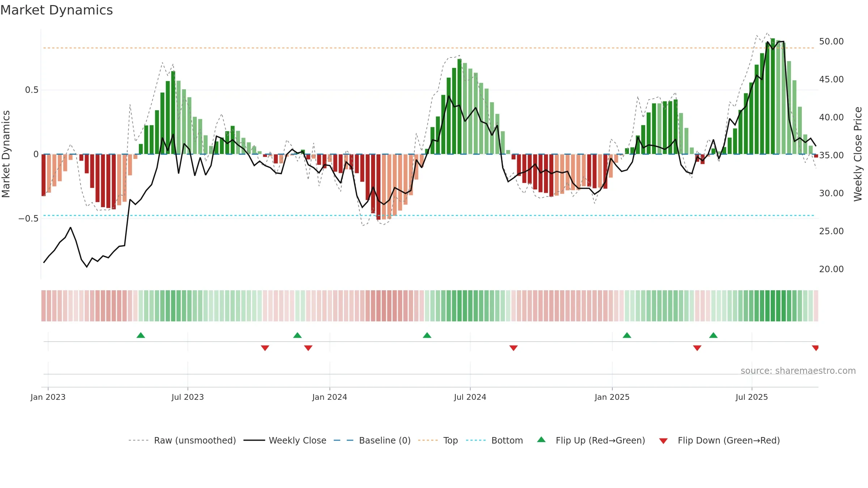Click the Market Dynamics chart title

coord(56,10)
